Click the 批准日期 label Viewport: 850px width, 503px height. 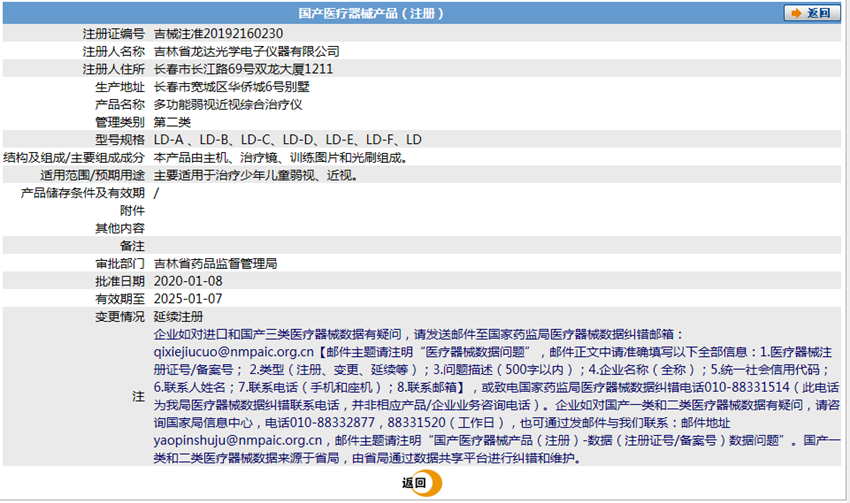[120, 281]
